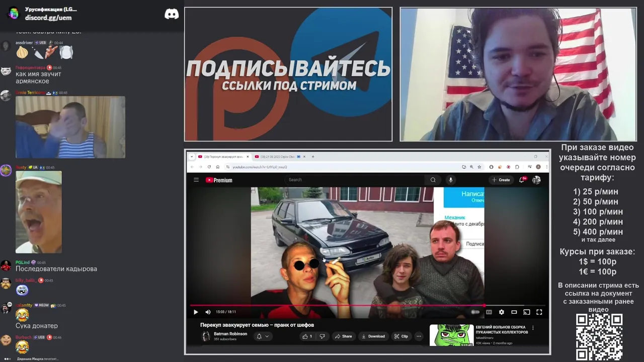Click the message 'Последователи кадырова'

coord(56,269)
